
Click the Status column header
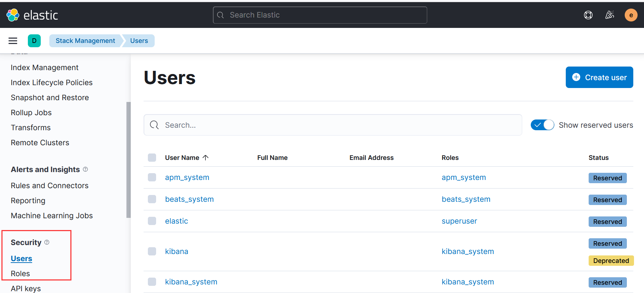point(599,158)
